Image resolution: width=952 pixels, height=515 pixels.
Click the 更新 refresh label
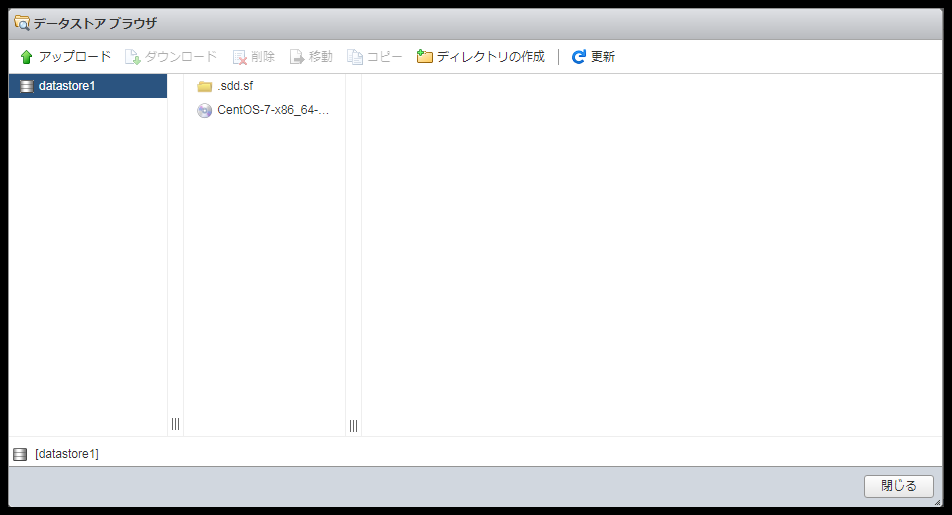(603, 56)
